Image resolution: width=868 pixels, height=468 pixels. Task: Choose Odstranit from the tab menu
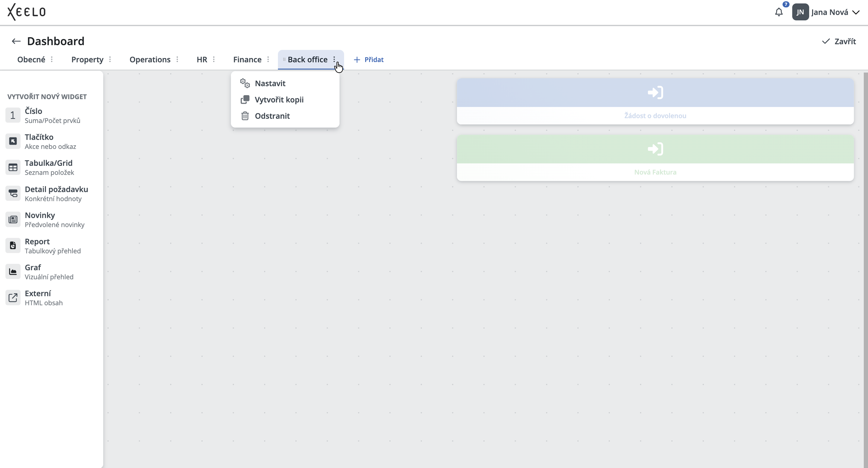click(x=285, y=116)
